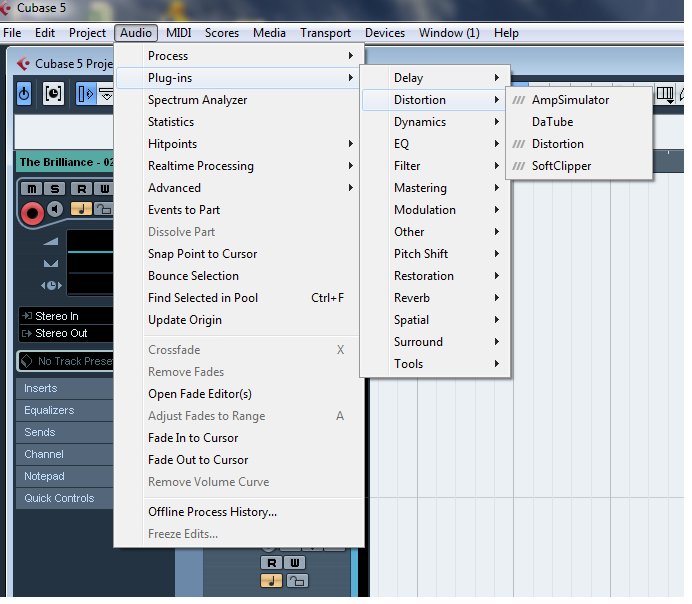Click the lock icon on the bottom track
The width and height of the screenshot is (692, 604).
pos(297,581)
